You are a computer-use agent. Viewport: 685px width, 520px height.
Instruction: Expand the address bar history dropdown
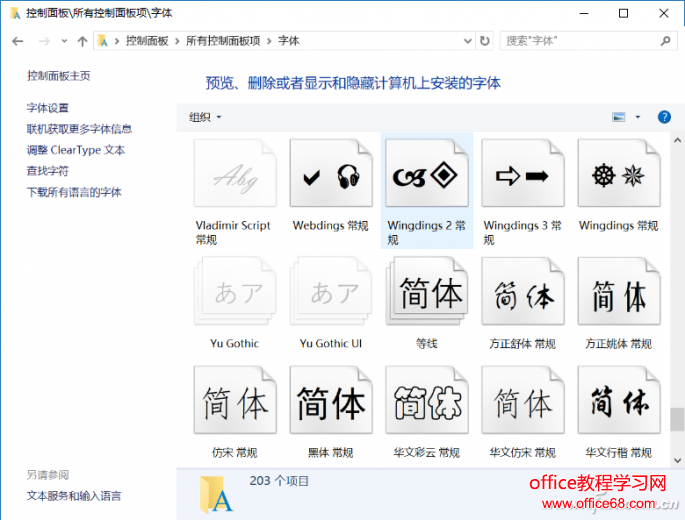(x=467, y=41)
